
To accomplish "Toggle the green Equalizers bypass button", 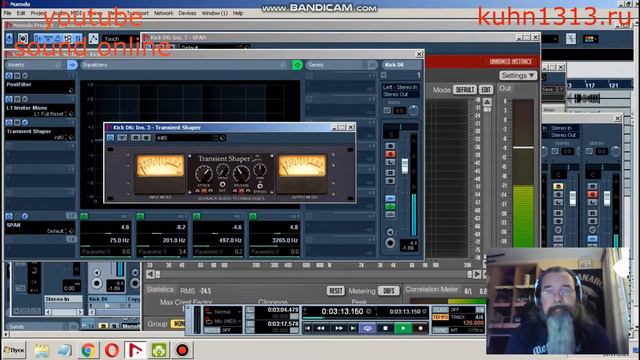I will pos(297,64).
